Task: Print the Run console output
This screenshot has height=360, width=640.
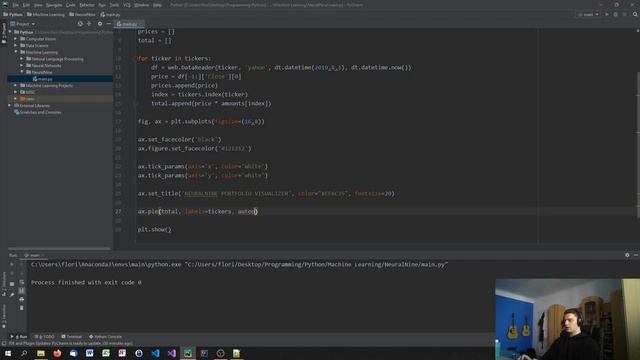Action: (22, 299)
